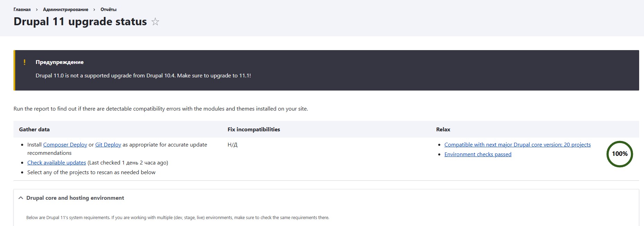This screenshot has height=226, width=644.
Task: Open the Отчёты breadcrumb link
Action: (x=109, y=9)
